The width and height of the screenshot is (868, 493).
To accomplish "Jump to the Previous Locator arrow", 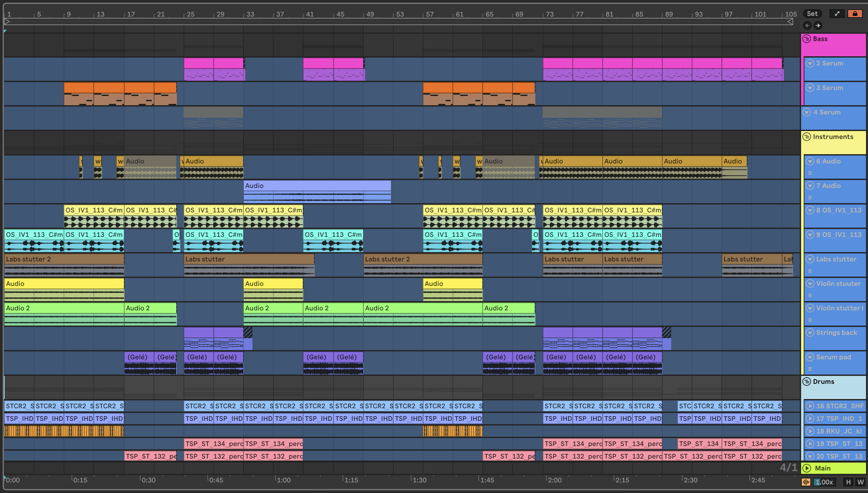I will (807, 25).
